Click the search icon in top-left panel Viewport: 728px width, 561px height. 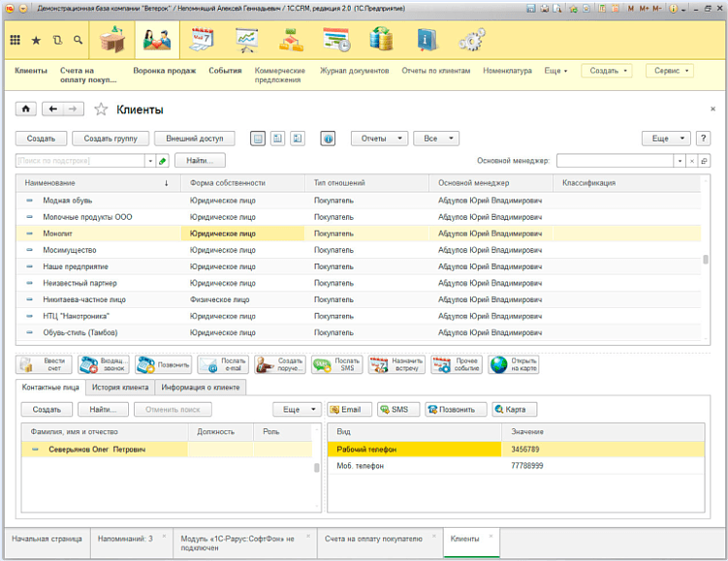click(78, 41)
